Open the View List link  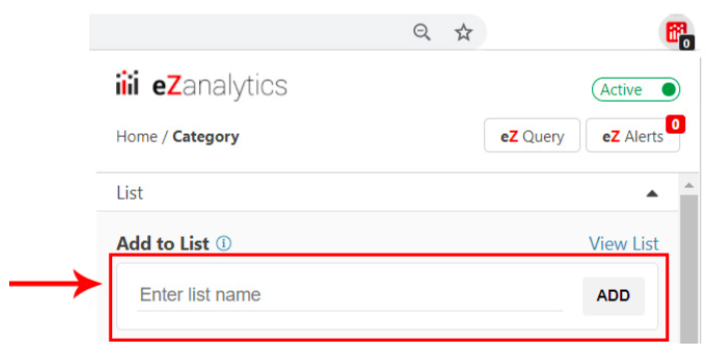[x=624, y=243]
